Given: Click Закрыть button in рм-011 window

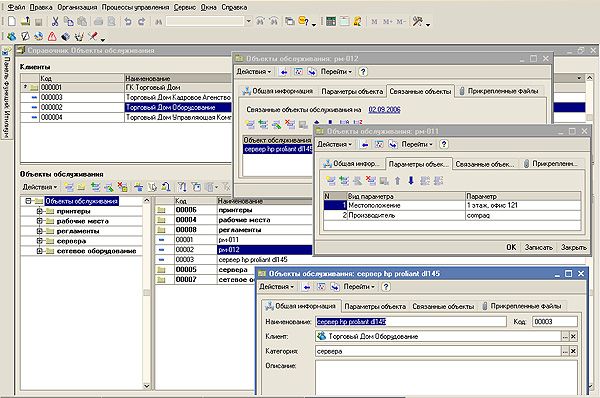Looking at the screenshot, I should 574,248.
